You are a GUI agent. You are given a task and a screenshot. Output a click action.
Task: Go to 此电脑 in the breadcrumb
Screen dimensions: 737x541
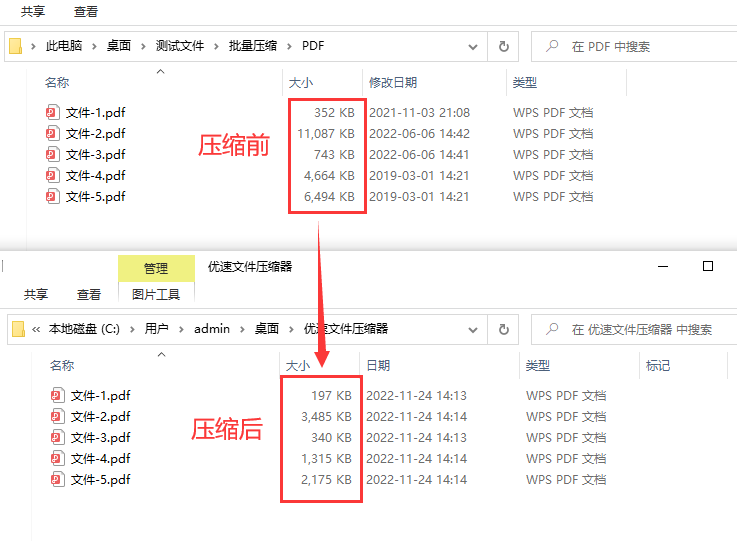64,46
